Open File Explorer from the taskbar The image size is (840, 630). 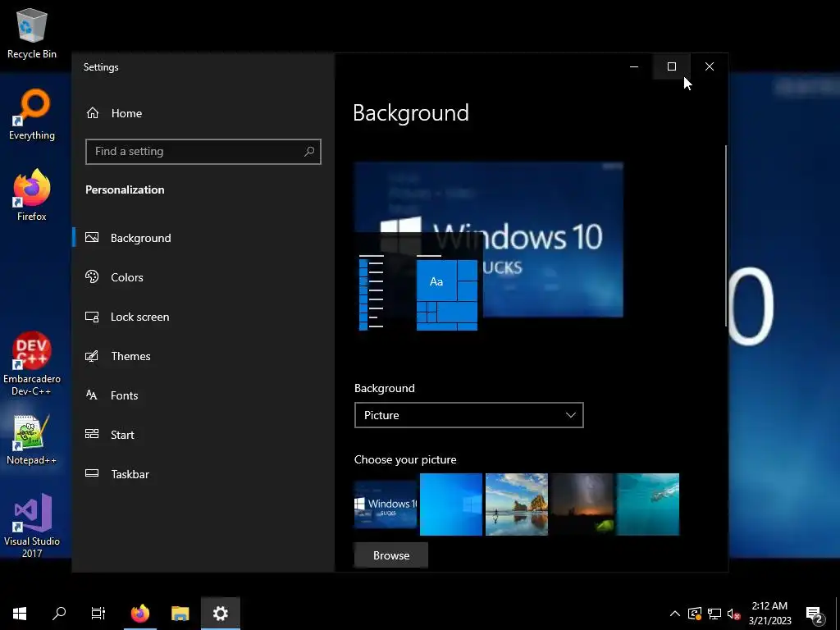point(180,614)
